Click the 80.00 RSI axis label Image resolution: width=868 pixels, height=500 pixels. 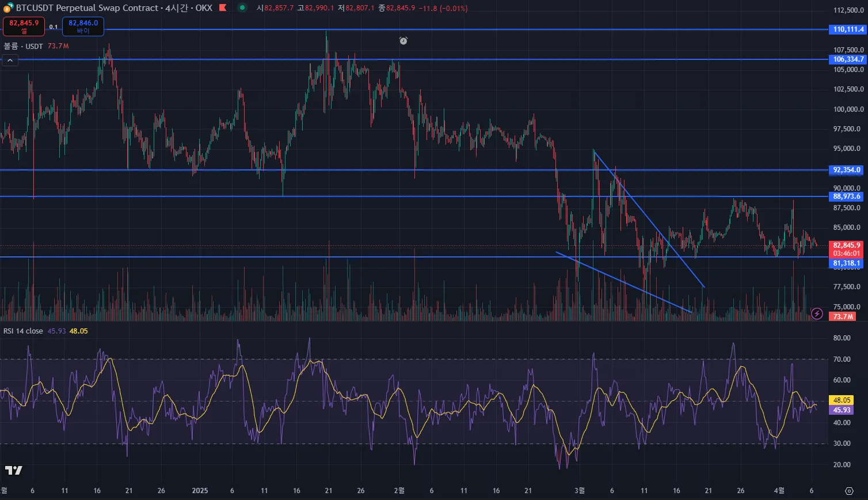point(842,338)
